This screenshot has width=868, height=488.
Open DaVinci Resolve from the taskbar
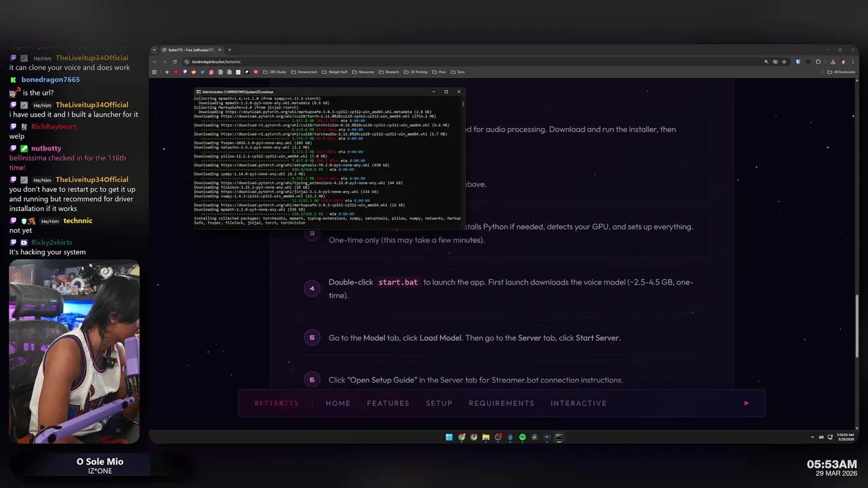click(534, 437)
